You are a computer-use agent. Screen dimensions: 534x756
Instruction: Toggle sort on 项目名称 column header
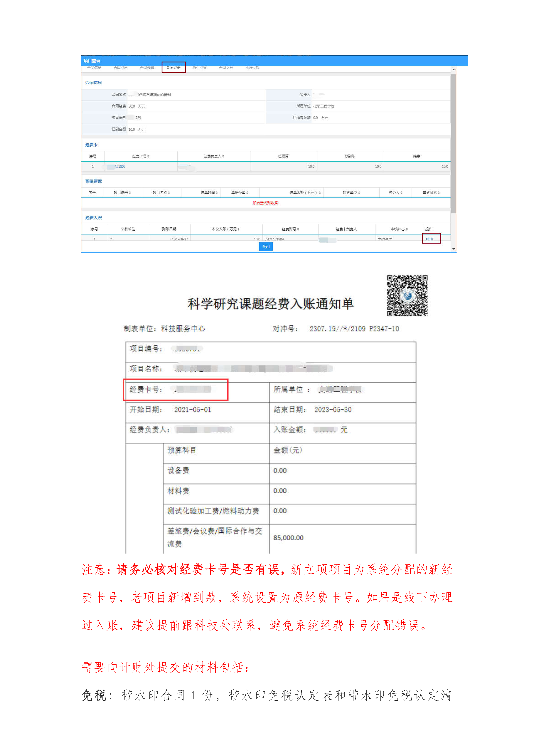tap(169, 193)
